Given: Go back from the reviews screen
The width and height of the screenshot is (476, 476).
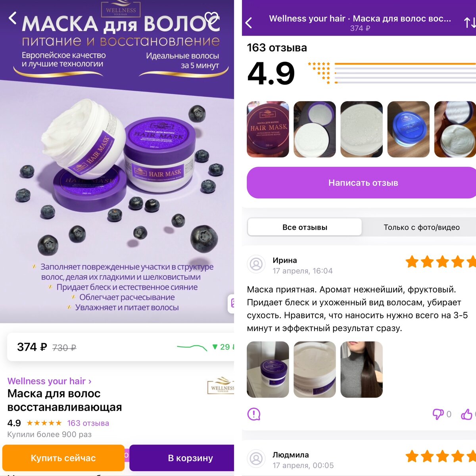Looking at the screenshot, I should click(x=249, y=23).
